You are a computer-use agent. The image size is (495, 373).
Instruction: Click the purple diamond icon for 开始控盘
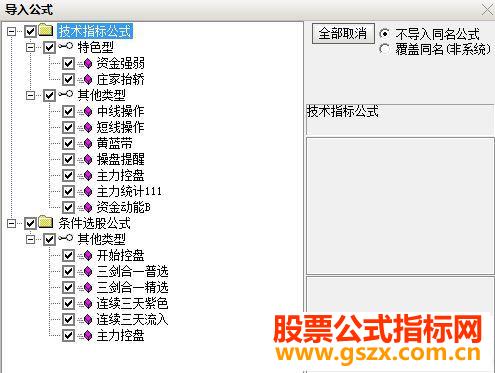pyautogui.click(x=88, y=256)
